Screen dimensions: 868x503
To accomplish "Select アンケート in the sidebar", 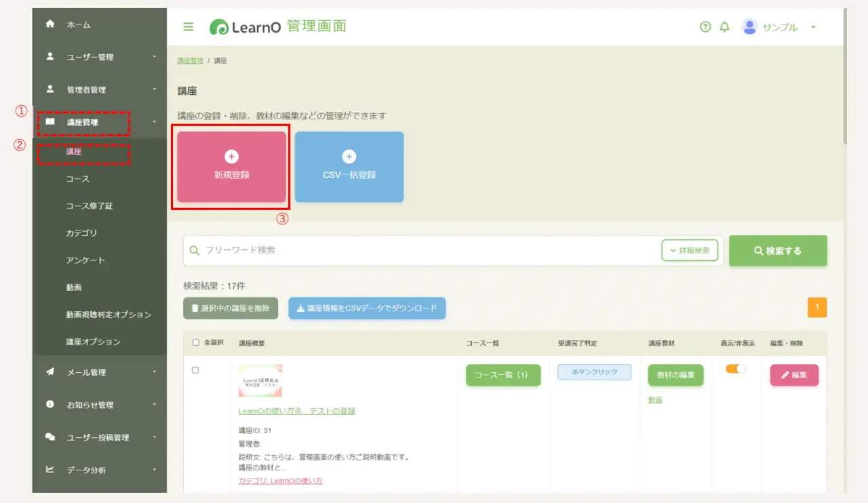I will point(85,260).
